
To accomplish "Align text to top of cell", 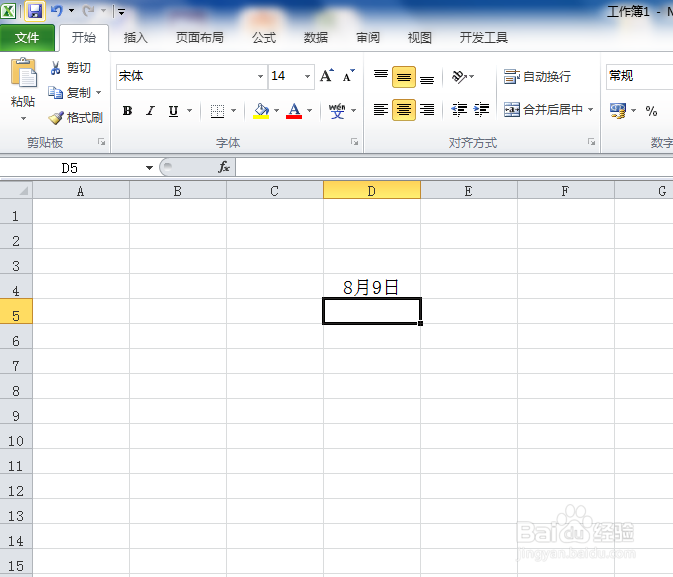I will [381, 77].
